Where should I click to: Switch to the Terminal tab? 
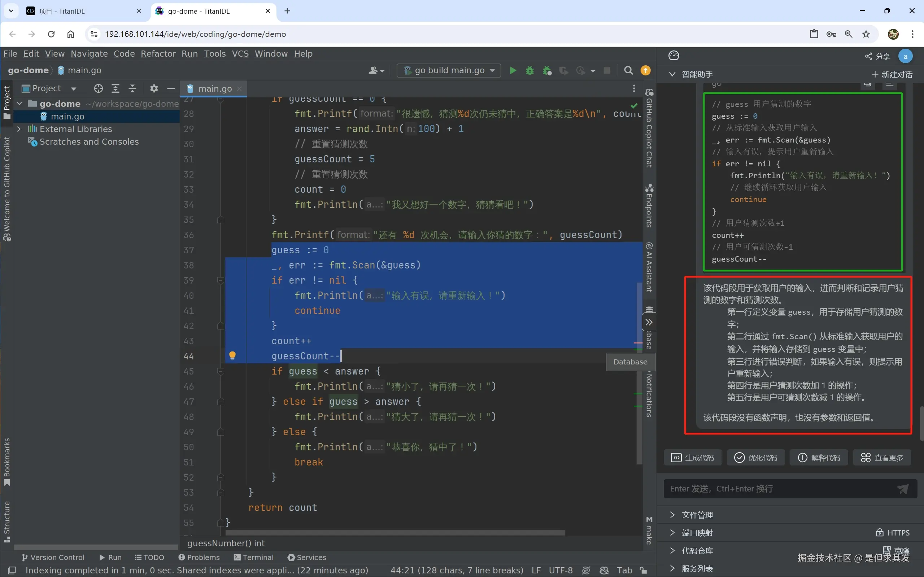click(x=254, y=557)
